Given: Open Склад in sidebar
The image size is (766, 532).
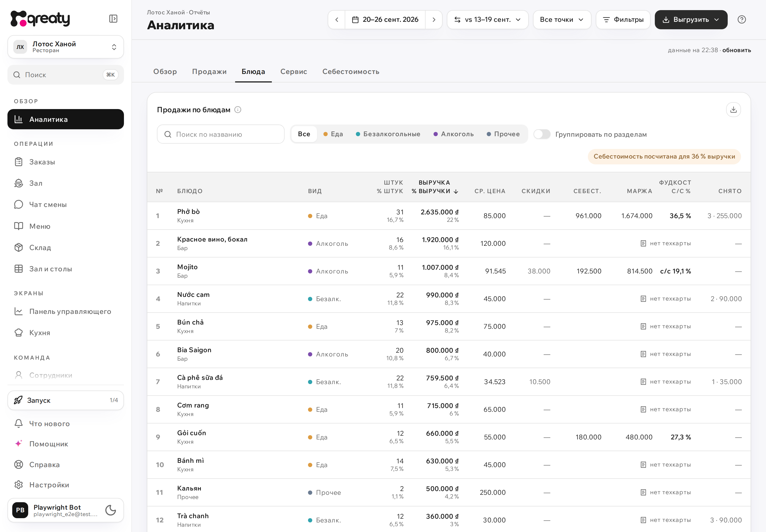Looking at the screenshot, I should pos(66,248).
